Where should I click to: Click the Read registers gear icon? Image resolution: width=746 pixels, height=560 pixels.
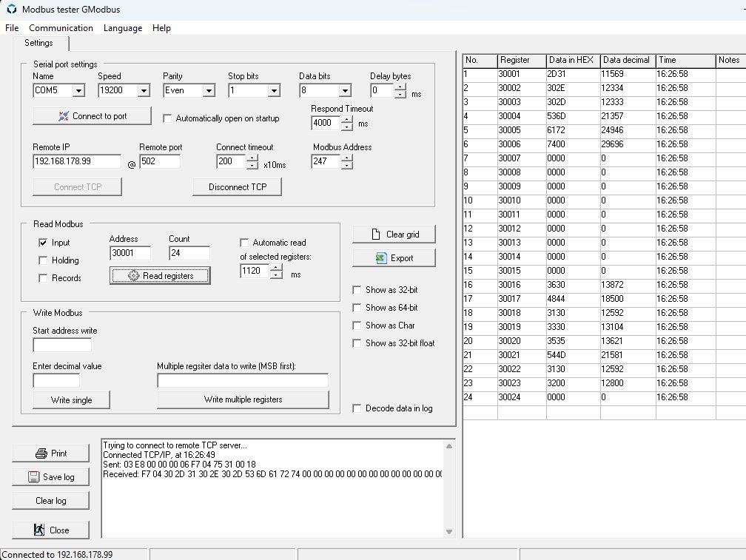[x=133, y=276]
